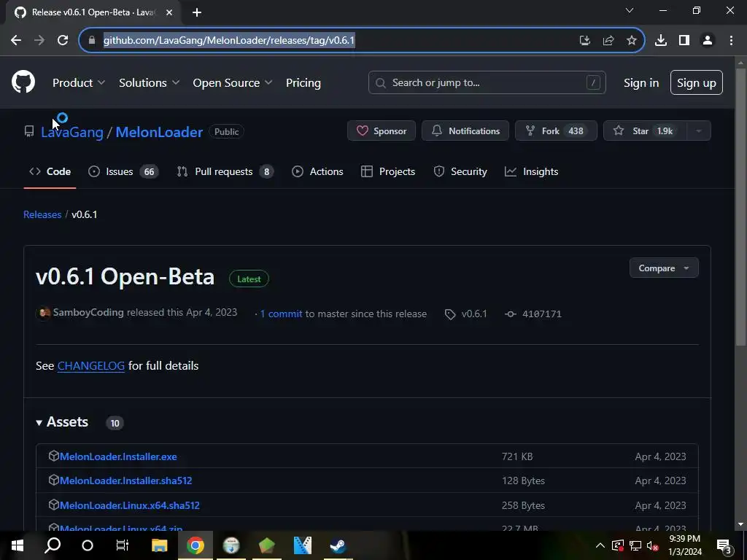Click the muted volume tray icon
This screenshot has width=747, height=560.
[653, 545]
